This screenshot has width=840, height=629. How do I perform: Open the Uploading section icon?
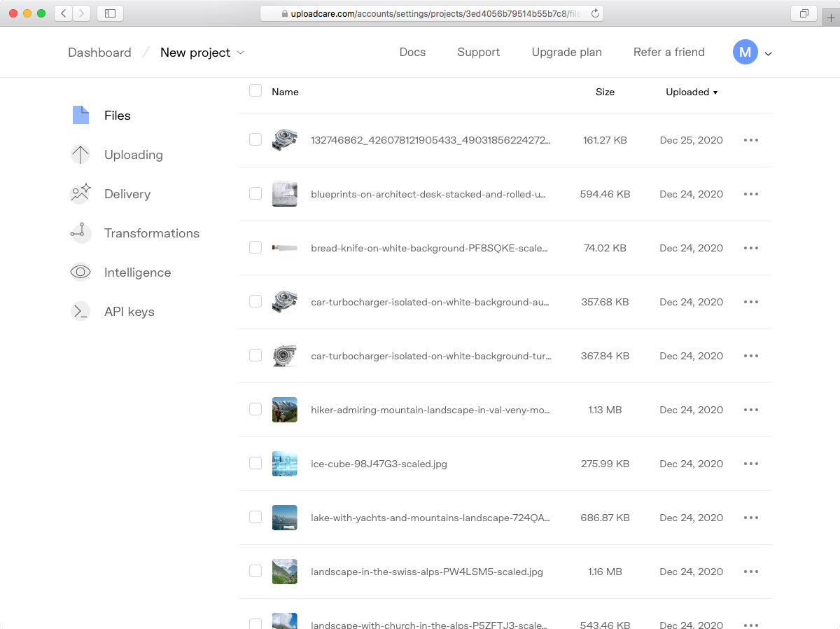[x=80, y=155]
